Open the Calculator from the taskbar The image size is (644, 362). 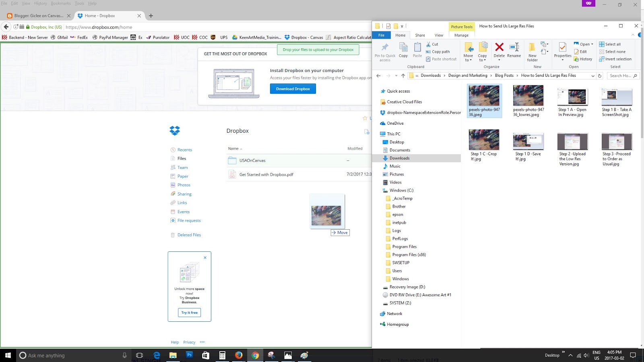[222, 355]
